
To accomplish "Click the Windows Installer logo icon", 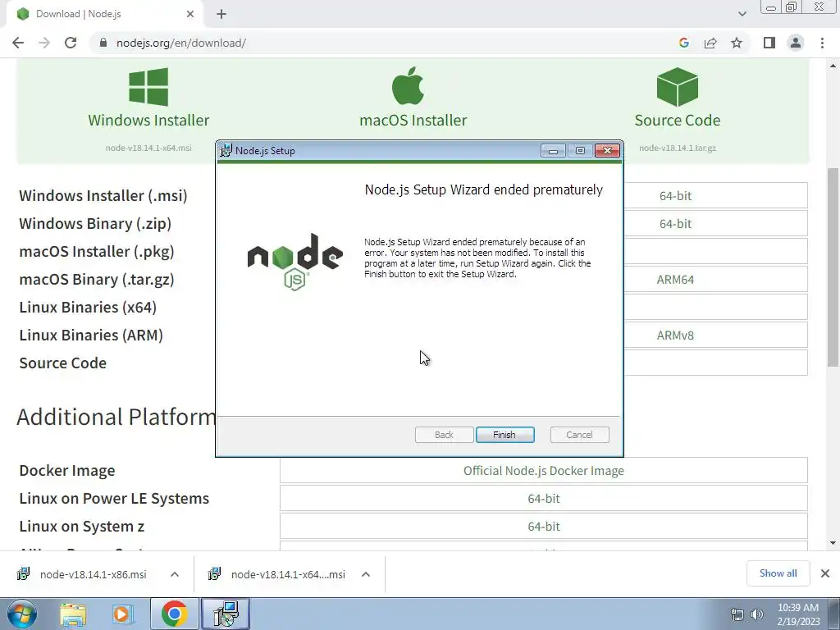I will coord(148,87).
